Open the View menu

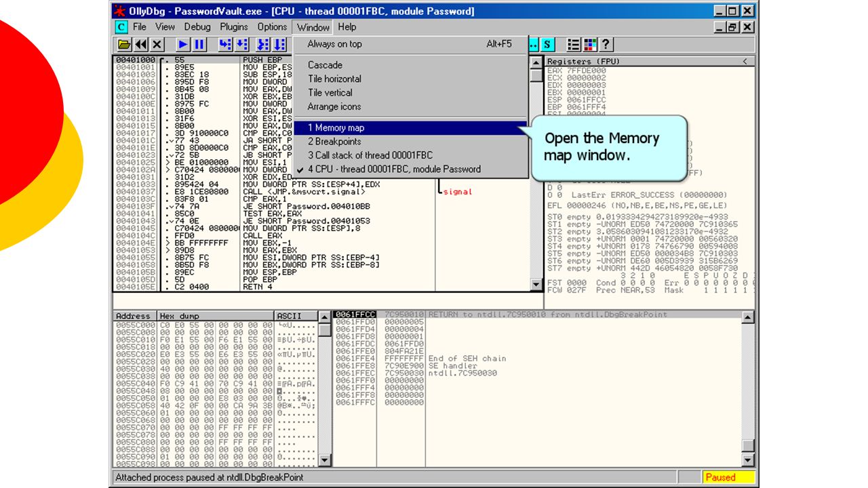pyautogui.click(x=165, y=27)
